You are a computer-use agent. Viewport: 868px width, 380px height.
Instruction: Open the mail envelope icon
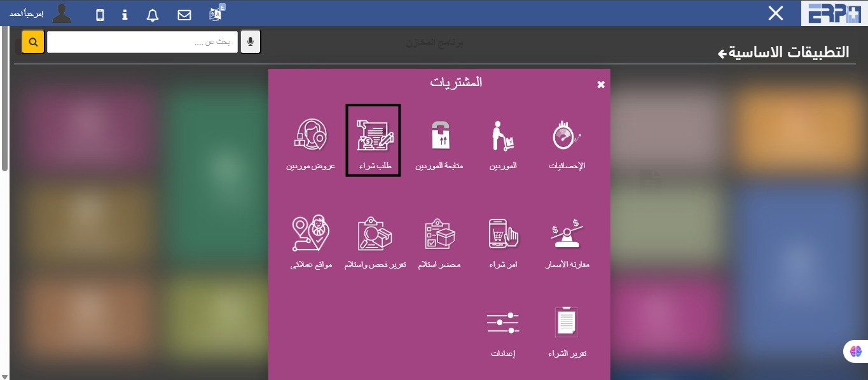pos(184,15)
